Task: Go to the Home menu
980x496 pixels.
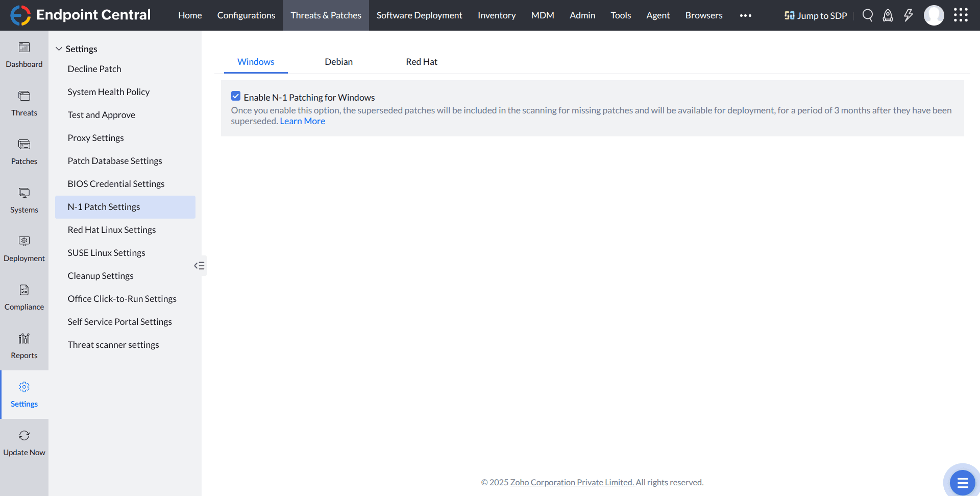Action: (x=190, y=15)
